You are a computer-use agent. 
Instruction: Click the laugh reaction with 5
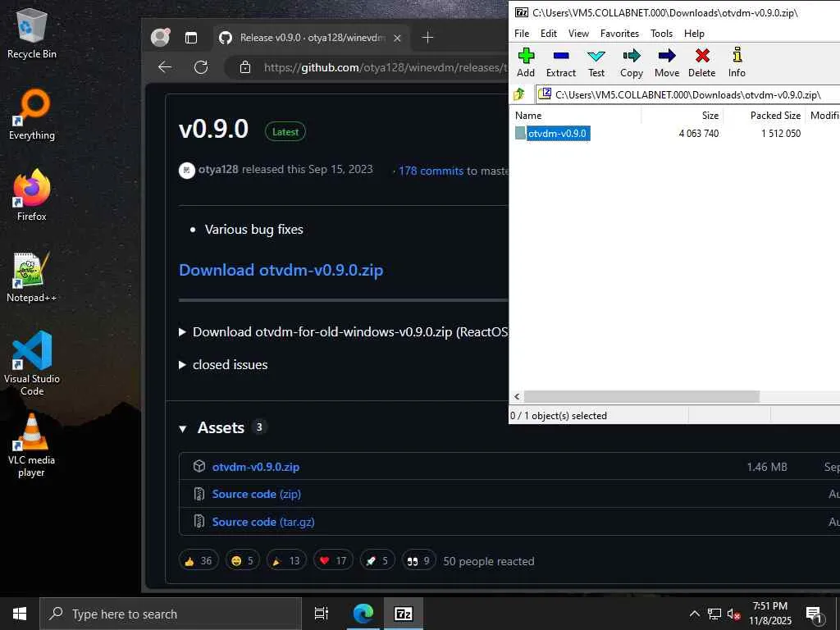click(x=242, y=561)
